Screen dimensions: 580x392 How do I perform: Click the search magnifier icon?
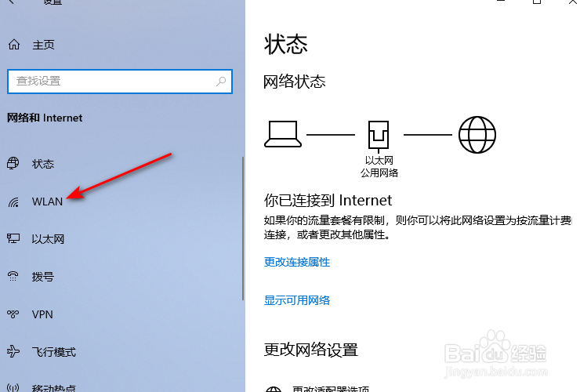click(221, 81)
